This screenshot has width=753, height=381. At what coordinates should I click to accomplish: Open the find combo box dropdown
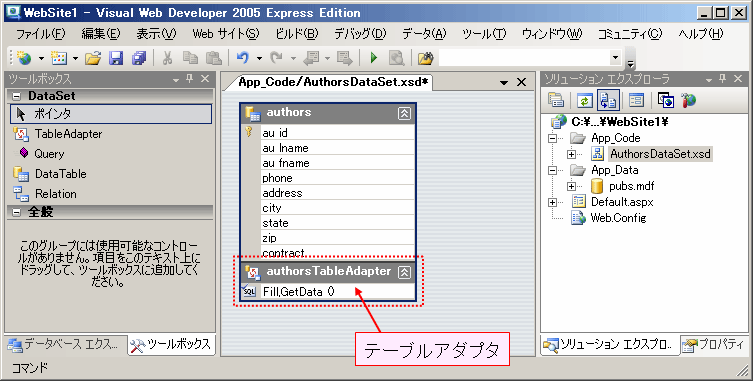click(616, 58)
